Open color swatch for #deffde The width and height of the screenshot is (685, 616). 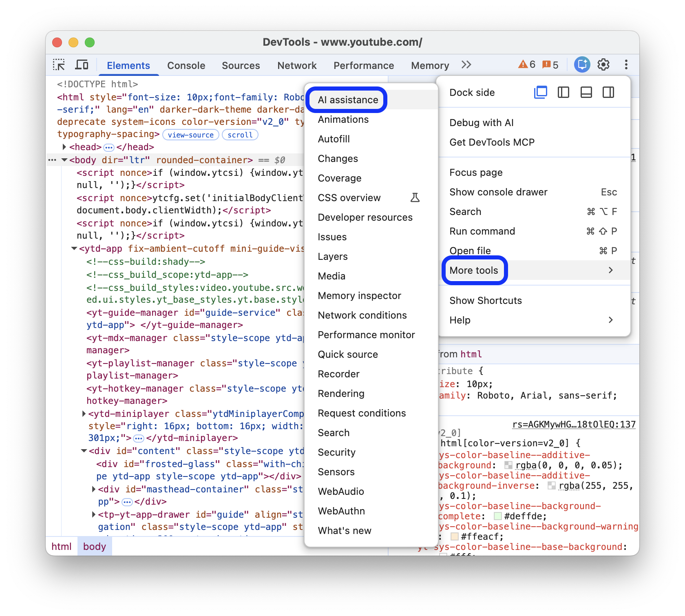coord(497,516)
